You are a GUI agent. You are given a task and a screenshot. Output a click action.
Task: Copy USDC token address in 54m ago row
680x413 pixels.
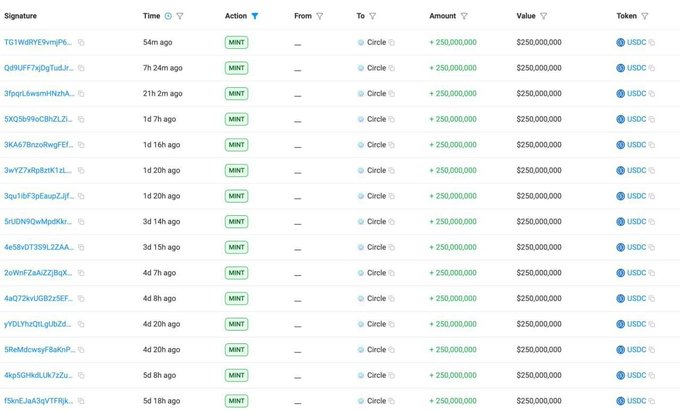tap(652, 43)
